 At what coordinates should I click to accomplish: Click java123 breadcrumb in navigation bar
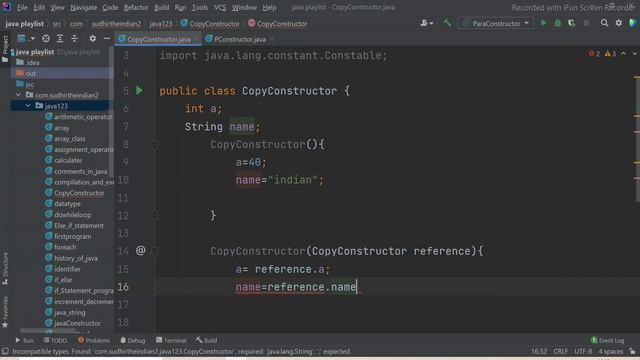(x=161, y=24)
